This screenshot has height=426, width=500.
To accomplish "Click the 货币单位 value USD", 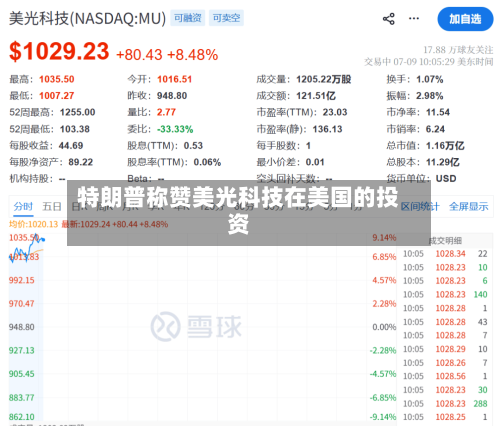I will click(x=446, y=179).
